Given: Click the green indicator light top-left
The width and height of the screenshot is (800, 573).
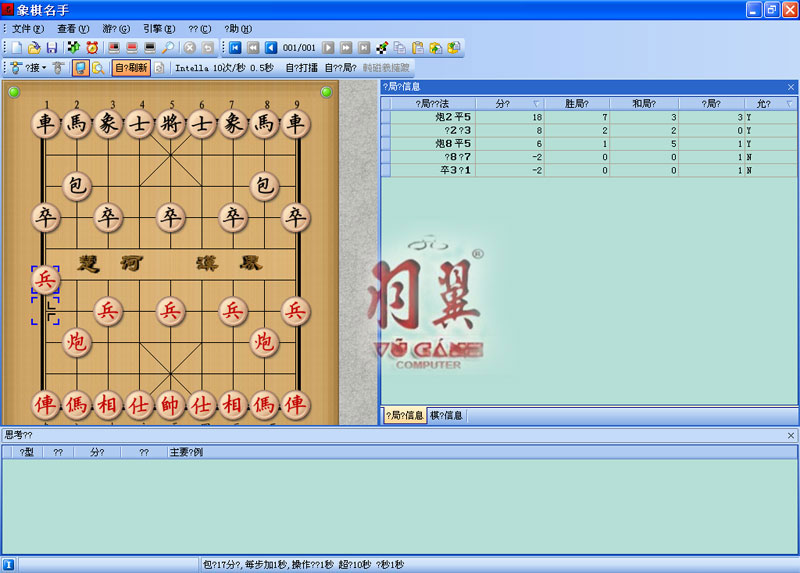Looking at the screenshot, I should [x=14, y=92].
